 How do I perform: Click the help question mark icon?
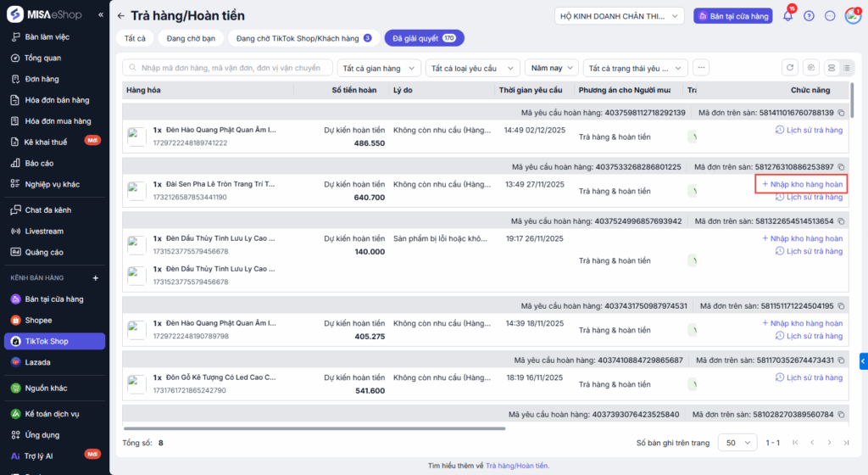(809, 16)
